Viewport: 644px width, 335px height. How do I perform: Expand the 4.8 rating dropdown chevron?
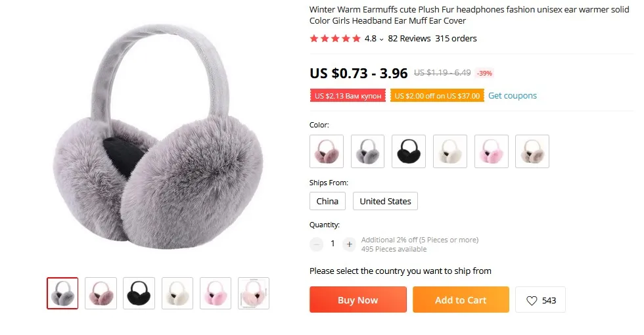click(382, 39)
